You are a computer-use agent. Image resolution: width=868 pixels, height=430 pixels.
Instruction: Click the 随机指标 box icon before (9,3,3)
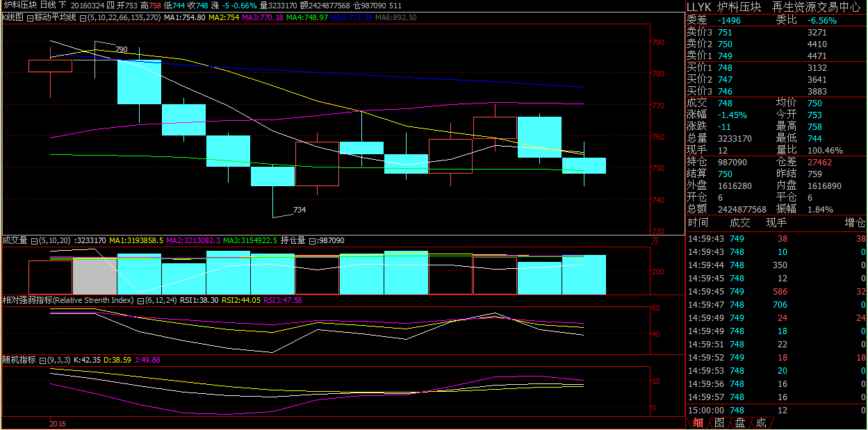pos(42,360)
